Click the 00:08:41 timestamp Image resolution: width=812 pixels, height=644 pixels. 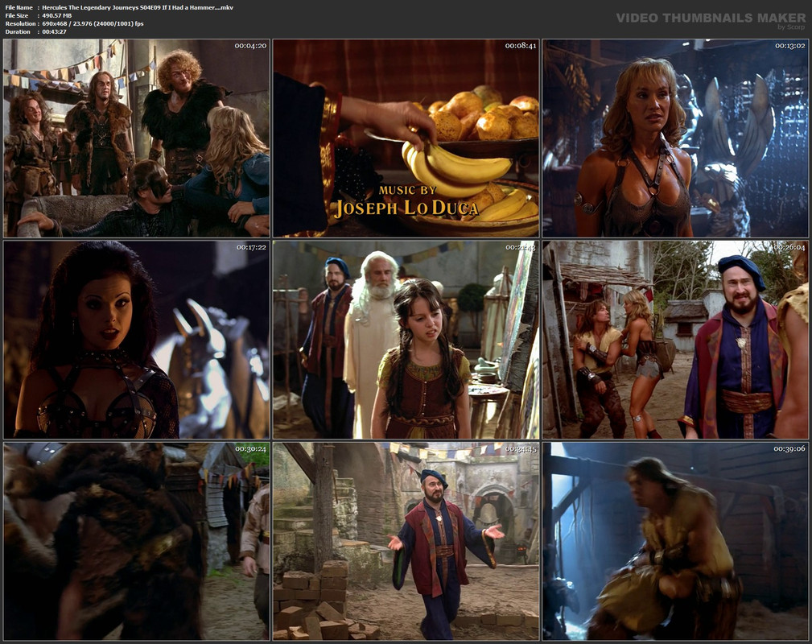(x=521, y=46)
